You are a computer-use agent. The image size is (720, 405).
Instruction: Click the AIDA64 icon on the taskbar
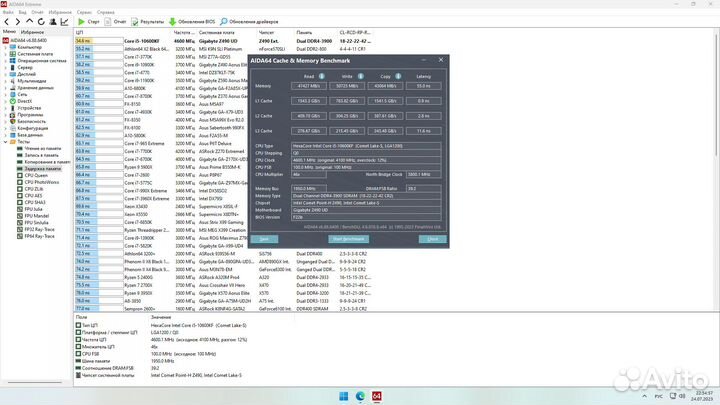[377, 396]
